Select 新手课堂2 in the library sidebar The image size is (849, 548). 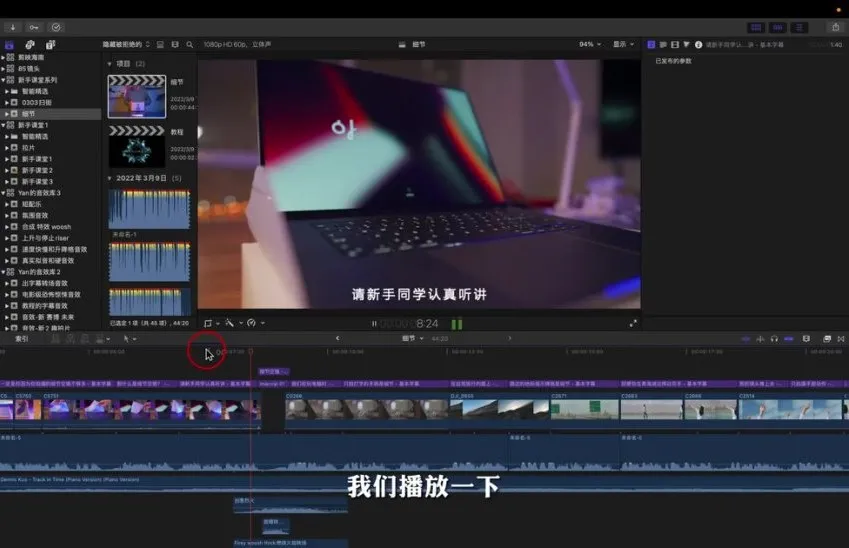pyautogui.click(x=37, y=170)
